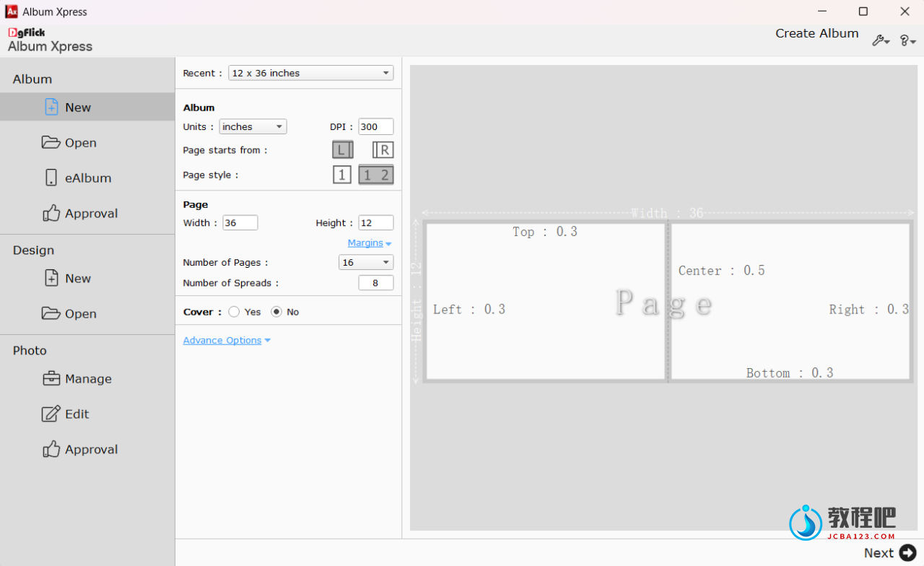Screen dimensions: 924x566
Task: Expand Advance Options
Action: pyautogui.click(x=227, y=340)
